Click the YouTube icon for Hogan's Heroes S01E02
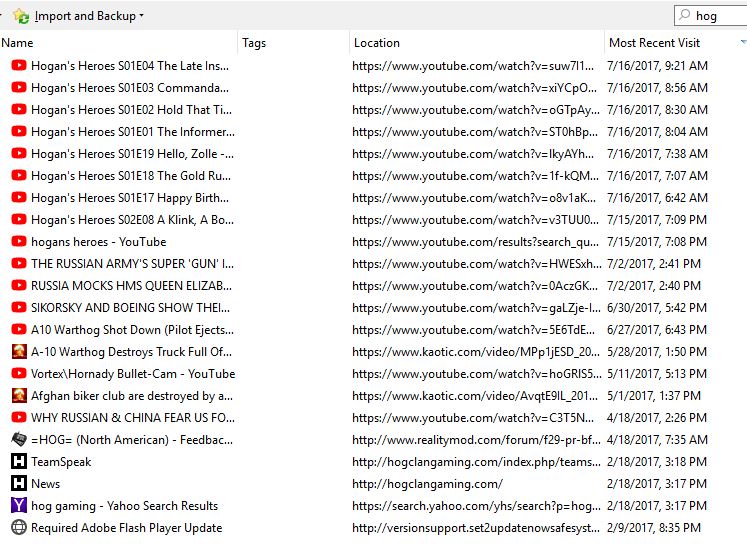 (x=19, y=109)
